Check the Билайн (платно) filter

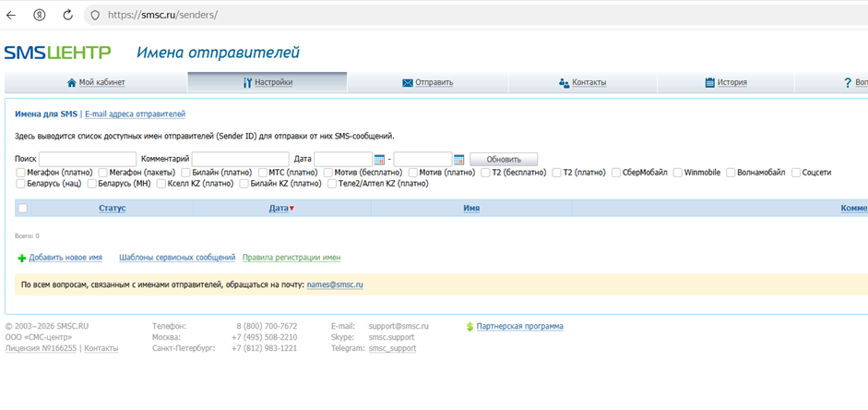185,173
